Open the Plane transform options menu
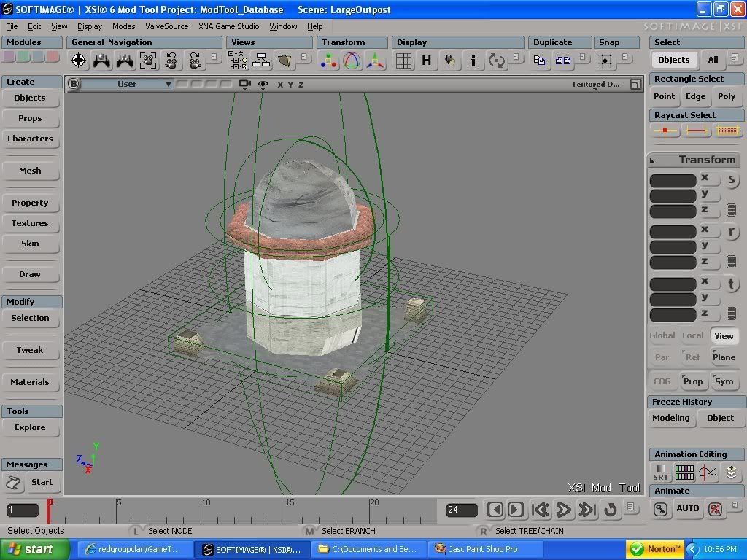The width and height of the screenshot is (747, 560). [724, 357]
